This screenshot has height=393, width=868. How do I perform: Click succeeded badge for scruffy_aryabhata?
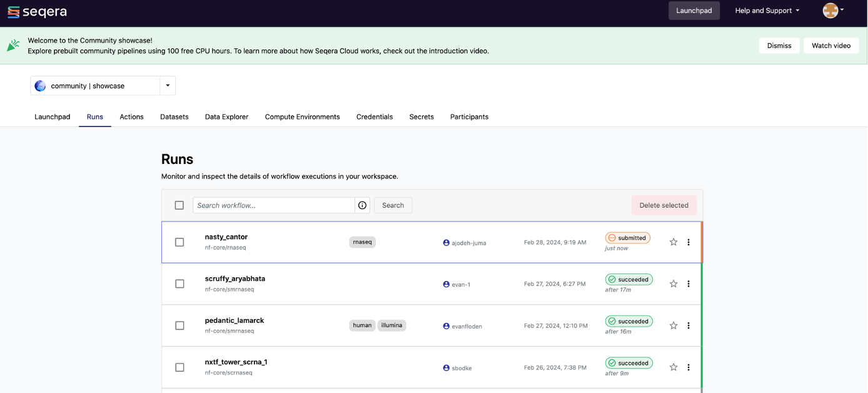point(628,280)
